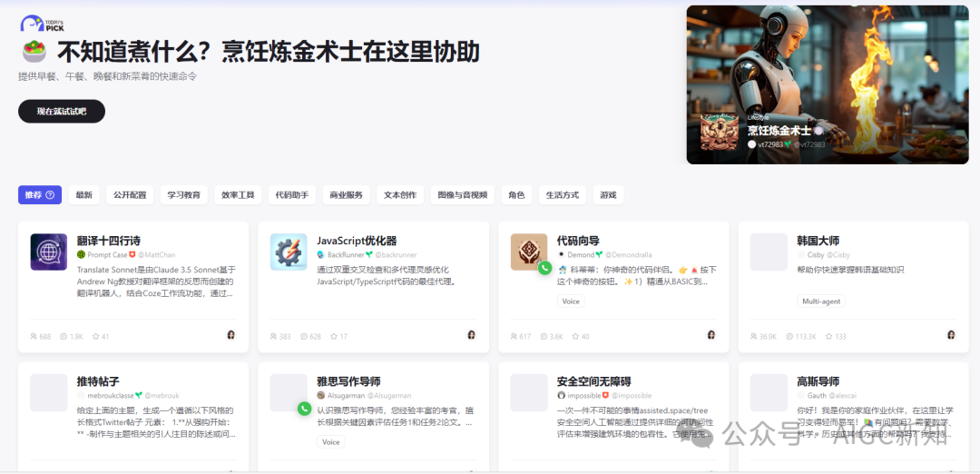Image resolution: width=980 pixels, height=474 pixels.
Task: Click author handle @backrunner
Action: [396, 255]
